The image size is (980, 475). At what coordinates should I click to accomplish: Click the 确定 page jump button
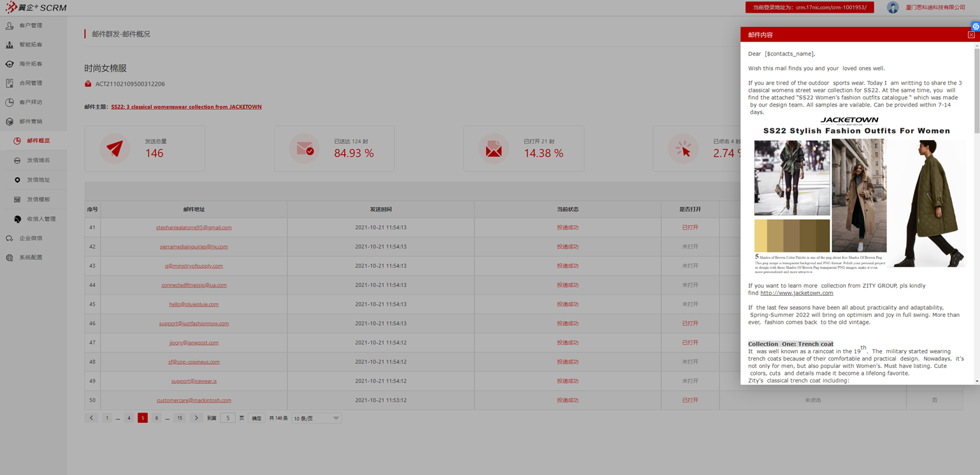256,418
